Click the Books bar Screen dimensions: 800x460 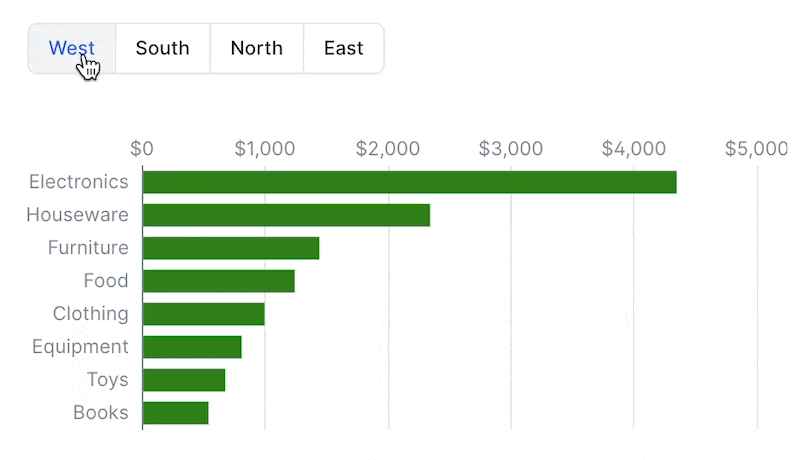click(175, 413)
